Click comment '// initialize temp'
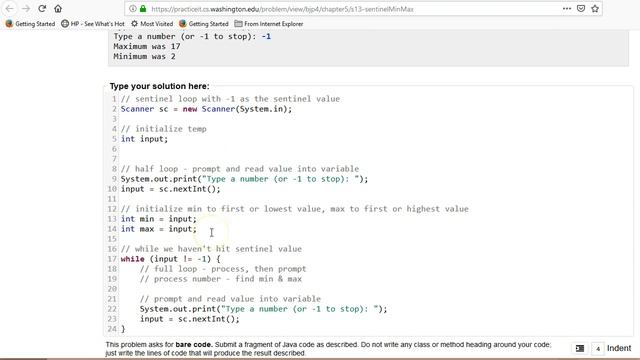The height and width of the screenshot is (360, 640). (x=164, y=129)
